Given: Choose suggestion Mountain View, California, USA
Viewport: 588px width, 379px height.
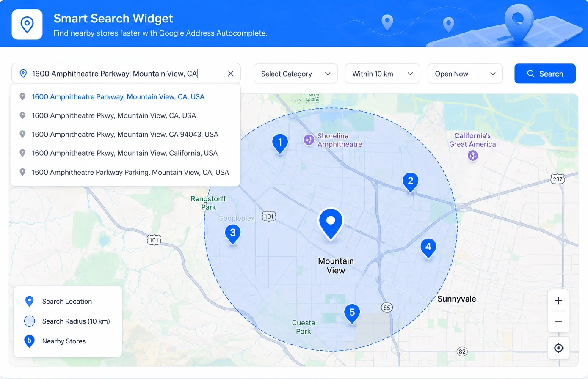Looking at the screenshot, I should [125, 153].
